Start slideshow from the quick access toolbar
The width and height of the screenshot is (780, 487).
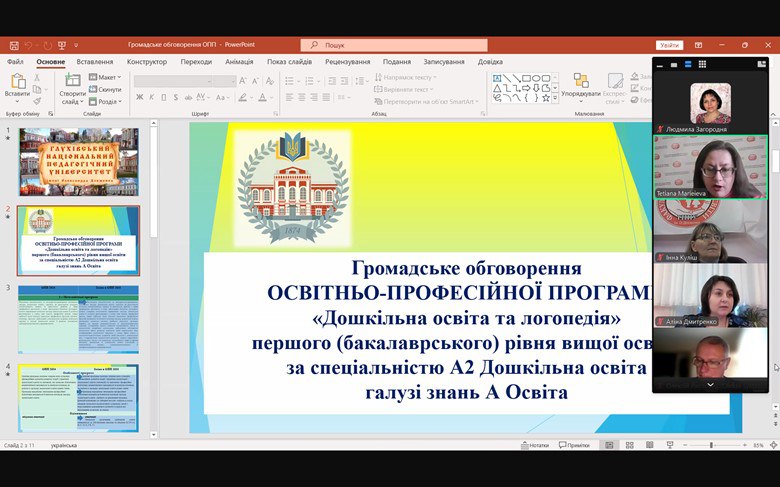pyautogui.click(x=62, y=45)
